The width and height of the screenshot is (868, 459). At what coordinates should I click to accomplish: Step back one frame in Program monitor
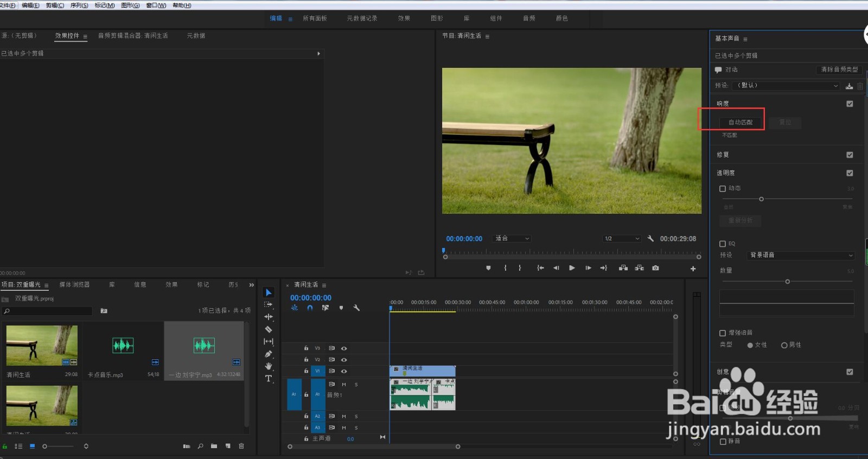tap(556, 268)
